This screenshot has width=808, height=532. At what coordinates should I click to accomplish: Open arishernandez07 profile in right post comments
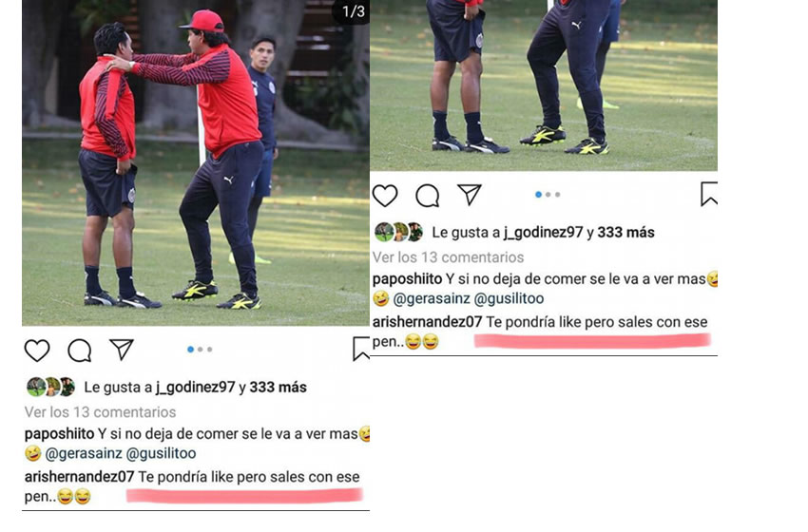pyautogui.click(x=427, y=322)
